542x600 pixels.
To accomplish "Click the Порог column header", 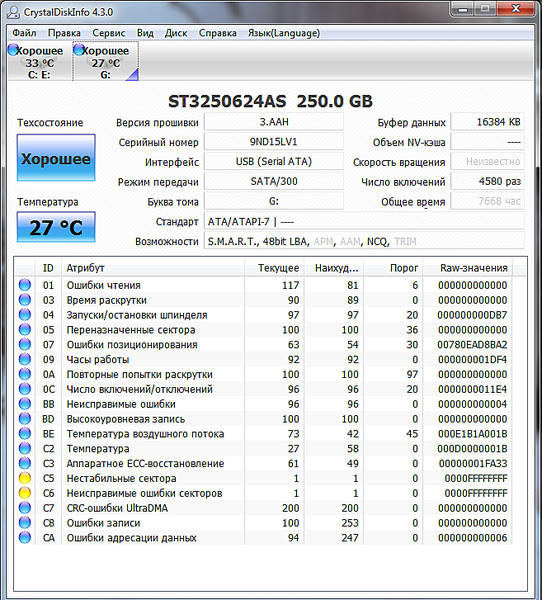I will click(393, 268).
